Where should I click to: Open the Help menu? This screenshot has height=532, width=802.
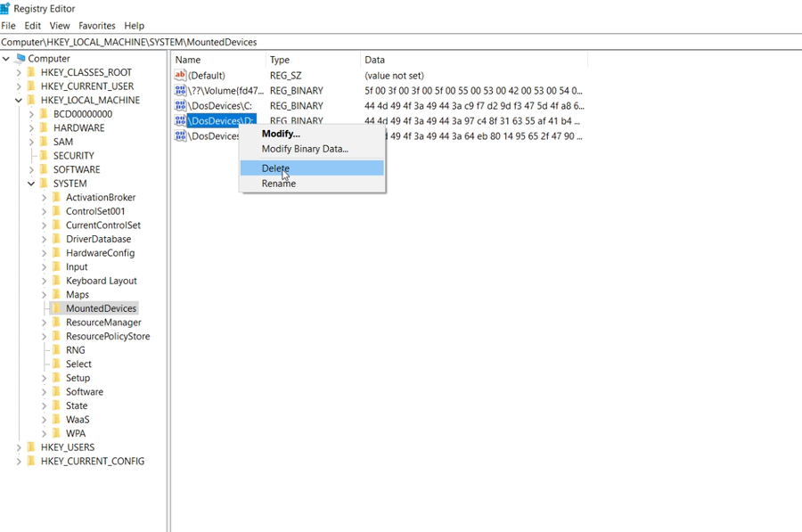tap(134, 26)
